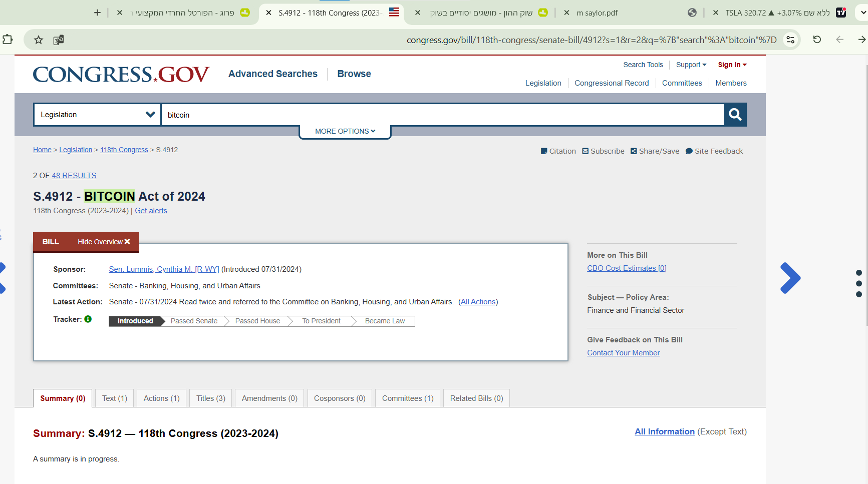The width and height of the screenshot is (868, 484).
Task: Go to the Congress.gov home logo
Action: 121,75
